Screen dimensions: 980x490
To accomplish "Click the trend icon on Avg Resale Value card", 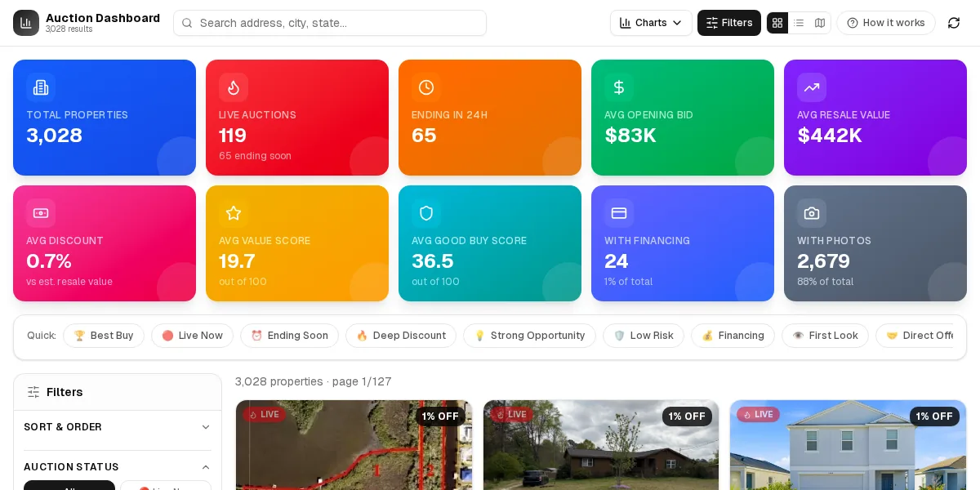I will (812, 87).
